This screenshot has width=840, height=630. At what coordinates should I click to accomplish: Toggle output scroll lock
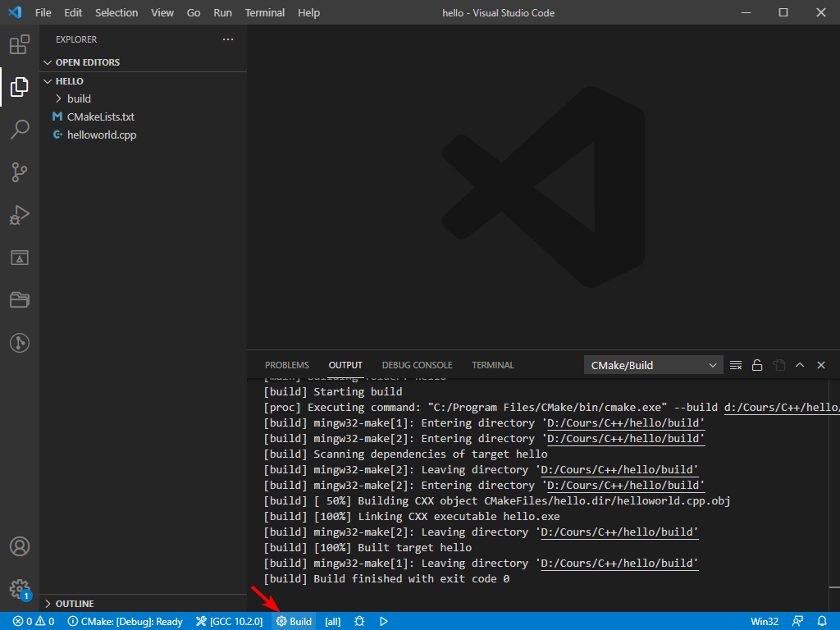[757, 365]
